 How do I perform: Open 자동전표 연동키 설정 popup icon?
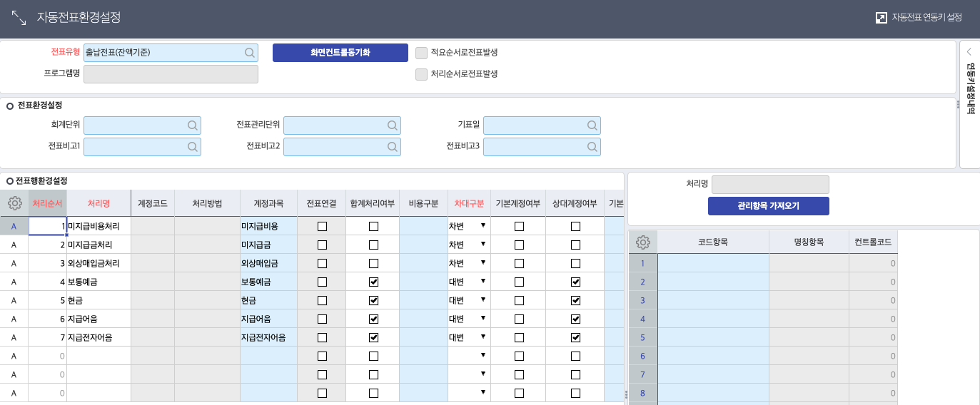[882, 18]
